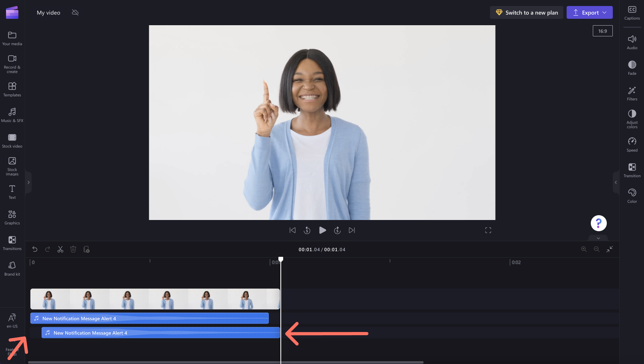Open the Transitions panel
This screenshot has height=364, width=644.
(x=12, y=242)
